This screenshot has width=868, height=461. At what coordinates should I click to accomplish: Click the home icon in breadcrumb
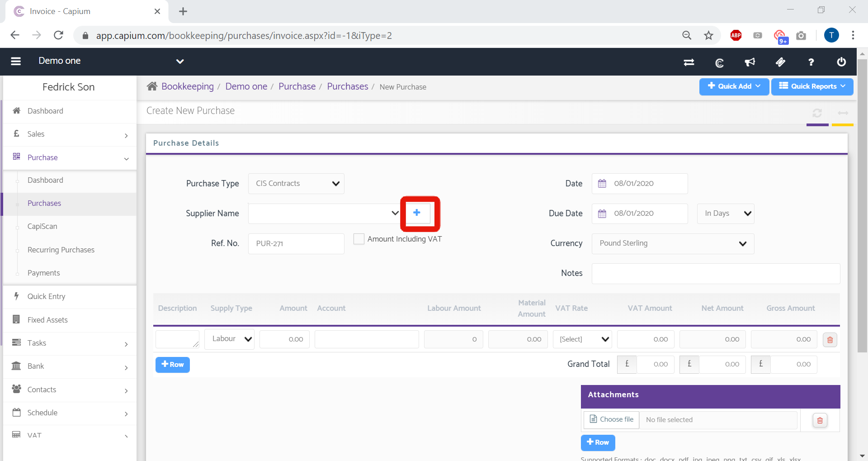(x=152, y=86)
